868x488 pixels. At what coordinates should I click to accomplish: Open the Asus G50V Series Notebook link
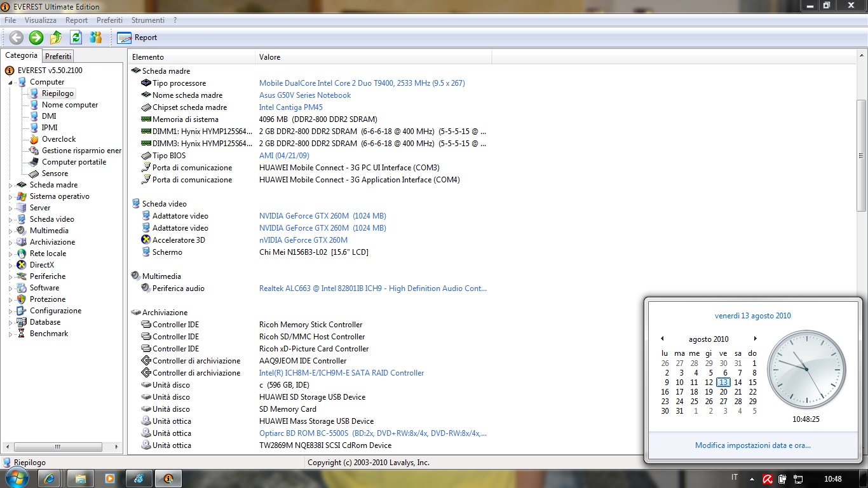click(x=305, y=95)
